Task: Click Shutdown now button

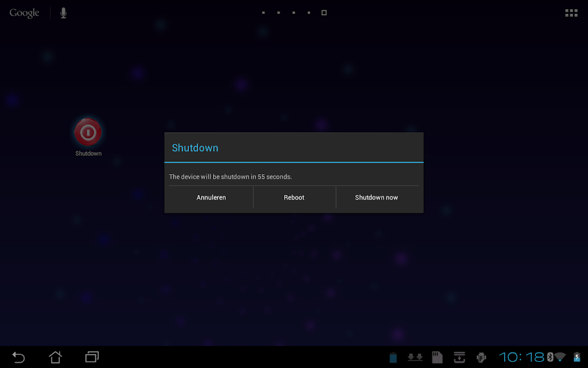Action: [377, 198]
